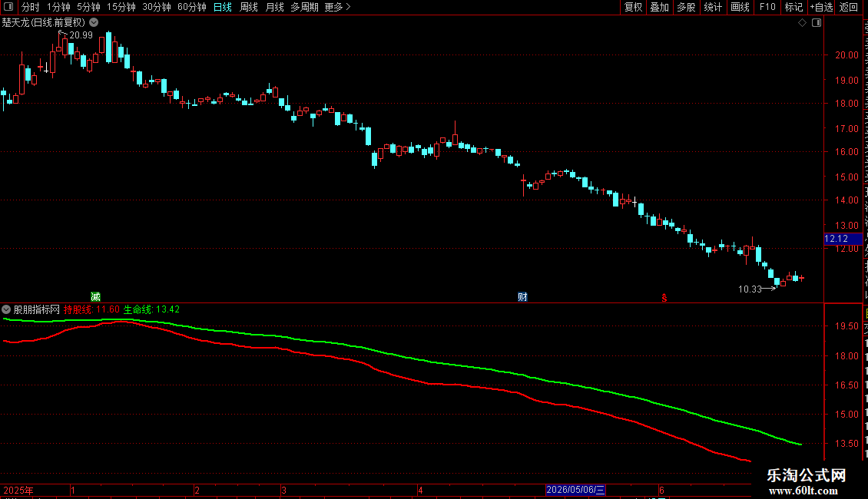Click the 20.99 high price label

81,35
